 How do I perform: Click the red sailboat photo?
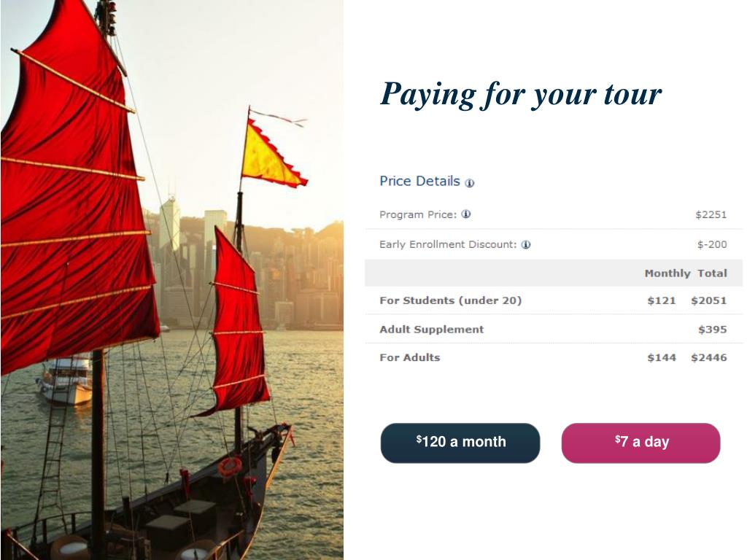(x=172, y=280)
